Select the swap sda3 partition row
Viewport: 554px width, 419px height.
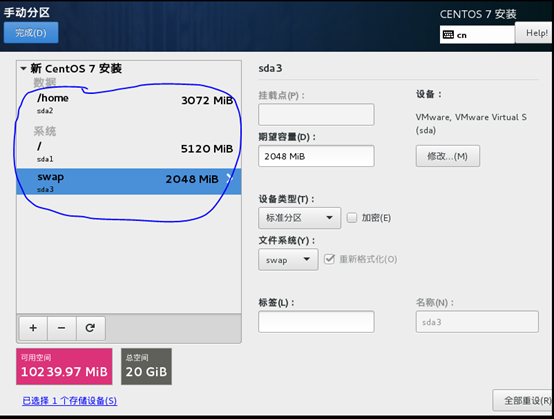(129, 182)
